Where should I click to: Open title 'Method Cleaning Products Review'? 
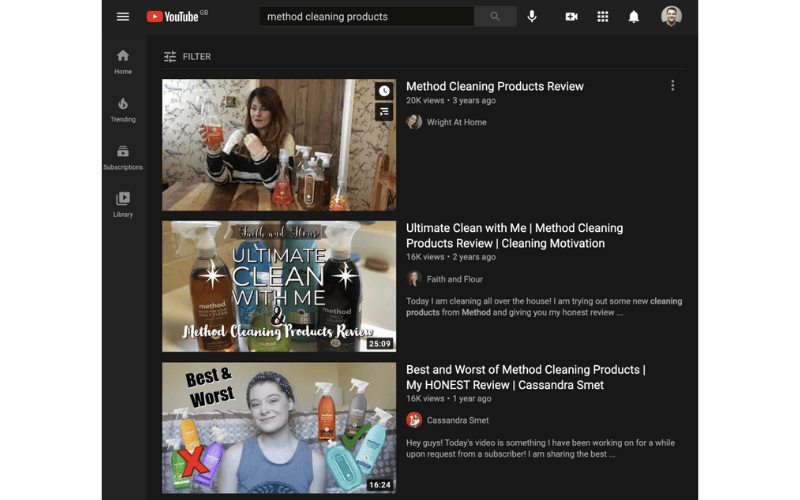[x=495, y=86]
